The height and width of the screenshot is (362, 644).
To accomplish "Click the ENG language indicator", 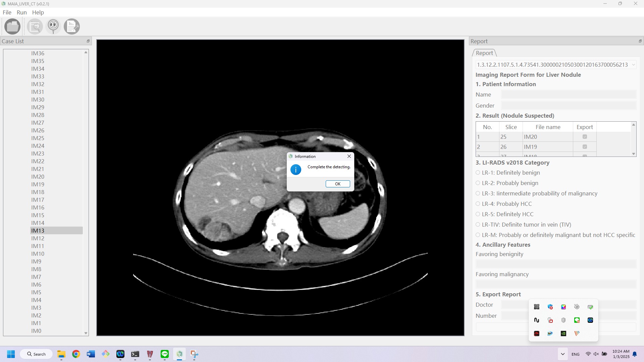I will tap(575, 354).
